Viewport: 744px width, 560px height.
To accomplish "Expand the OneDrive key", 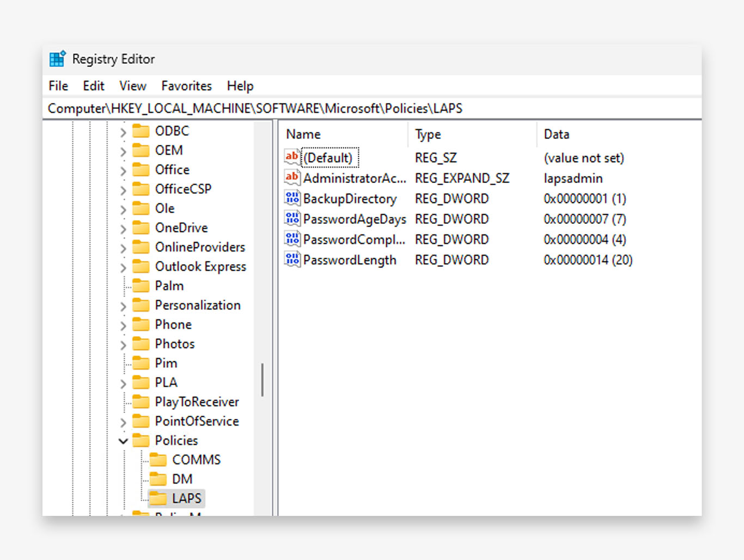I will (123, 228).
